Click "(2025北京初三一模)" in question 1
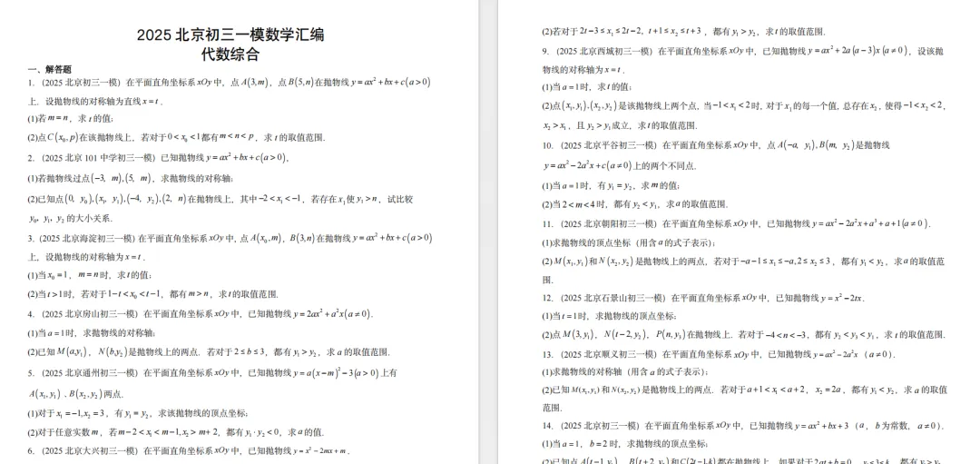Screen dimensions: 980x464 (x=80, y=82)
